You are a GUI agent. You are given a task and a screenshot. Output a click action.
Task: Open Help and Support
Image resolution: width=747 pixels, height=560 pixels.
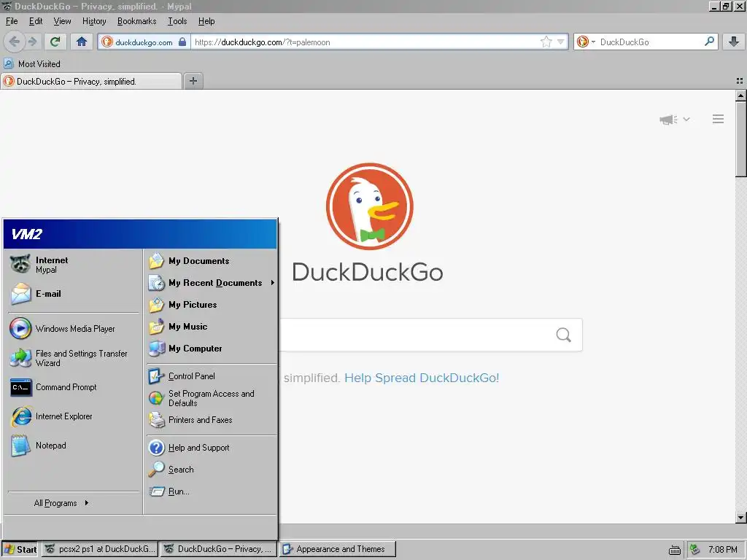pyautogui.click(x=212, y=448)
